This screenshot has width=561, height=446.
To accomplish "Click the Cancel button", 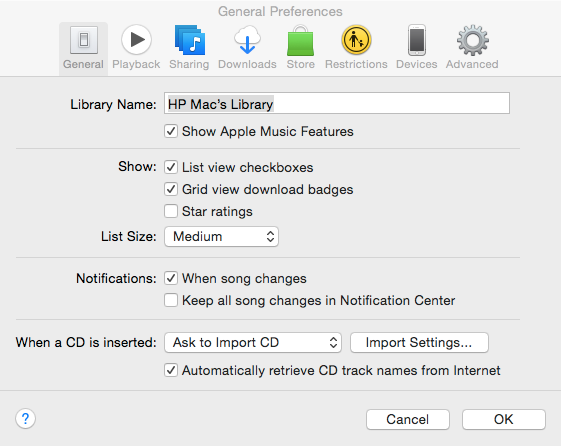I will pos(408,419).
